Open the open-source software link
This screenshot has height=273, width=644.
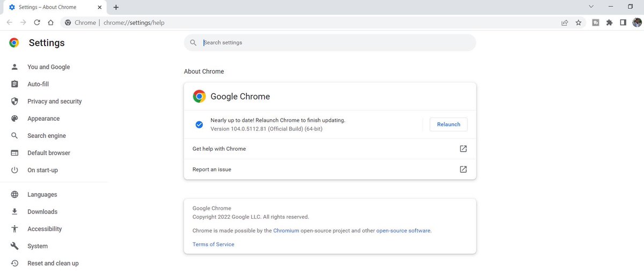(x=403, y=231)
